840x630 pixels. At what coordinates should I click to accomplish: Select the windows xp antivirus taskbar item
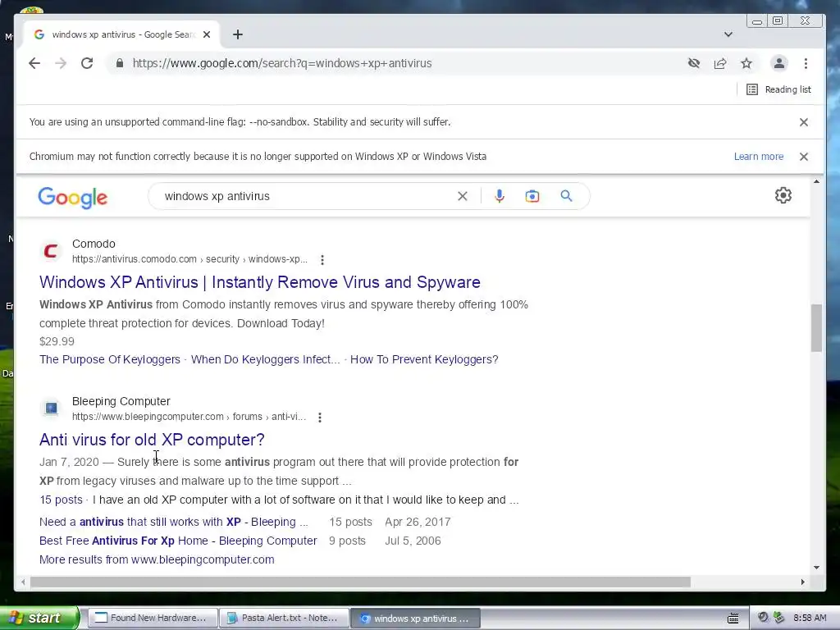tap(415, 619)
